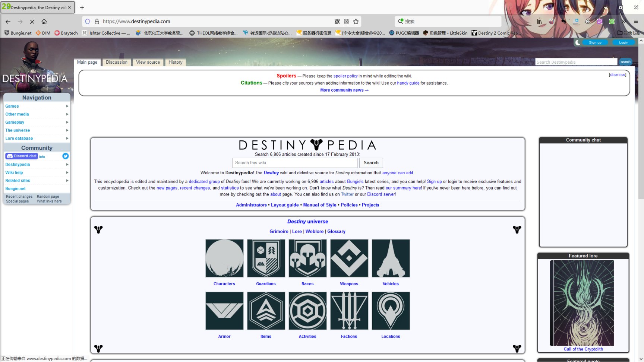Click Random page in sidebar

coord(48,197)
